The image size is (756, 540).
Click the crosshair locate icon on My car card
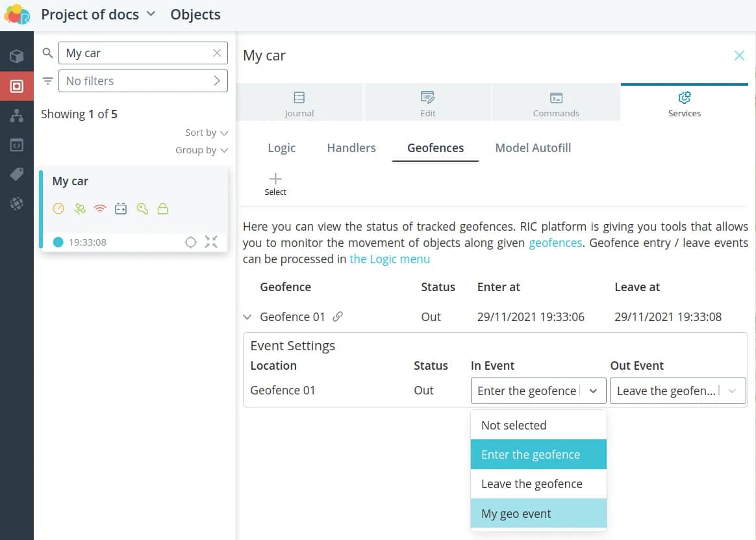190,242
